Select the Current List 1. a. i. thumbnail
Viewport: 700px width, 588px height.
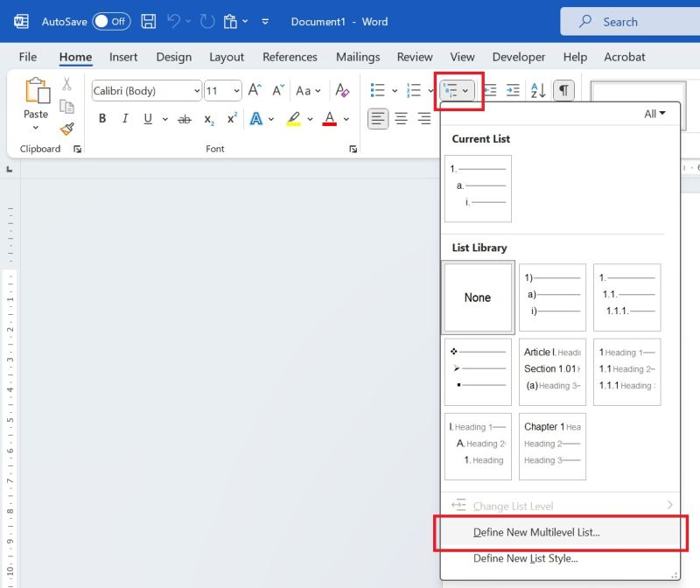coord(478,188)
